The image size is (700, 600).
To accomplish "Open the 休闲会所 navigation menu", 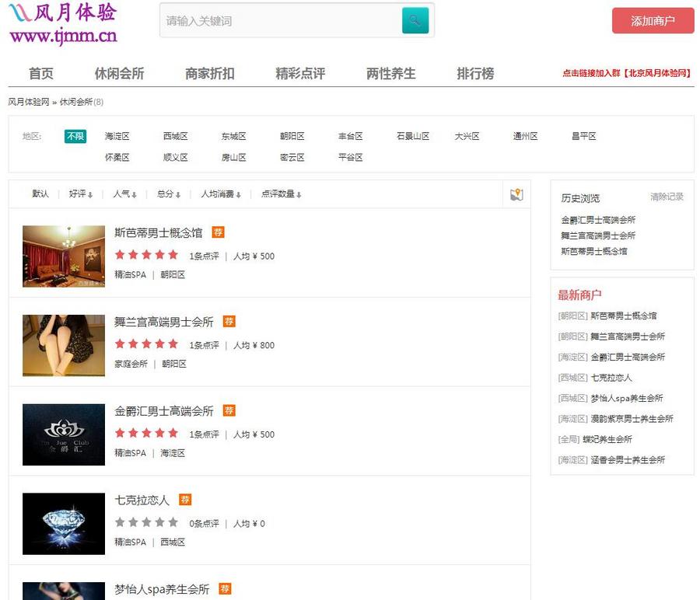I will (x=119, y=73).
